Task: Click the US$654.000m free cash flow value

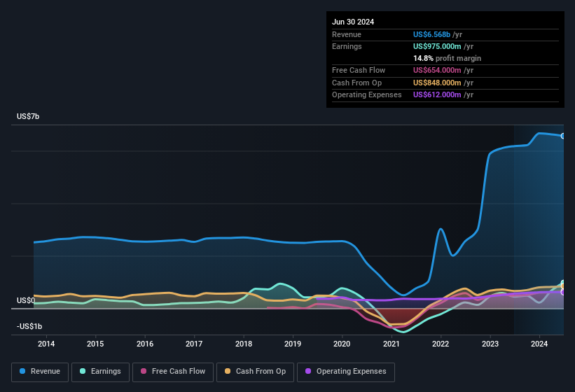Action: pos(437,70)
